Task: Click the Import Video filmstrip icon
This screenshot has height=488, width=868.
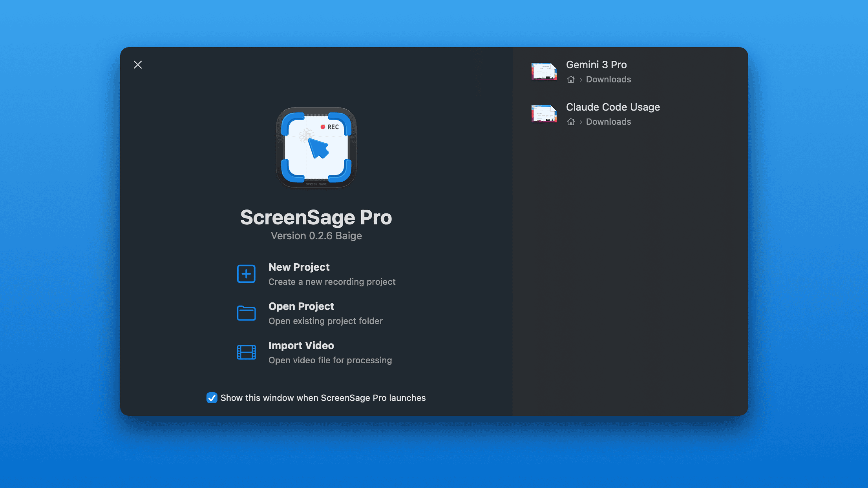Action: (246, 352)
